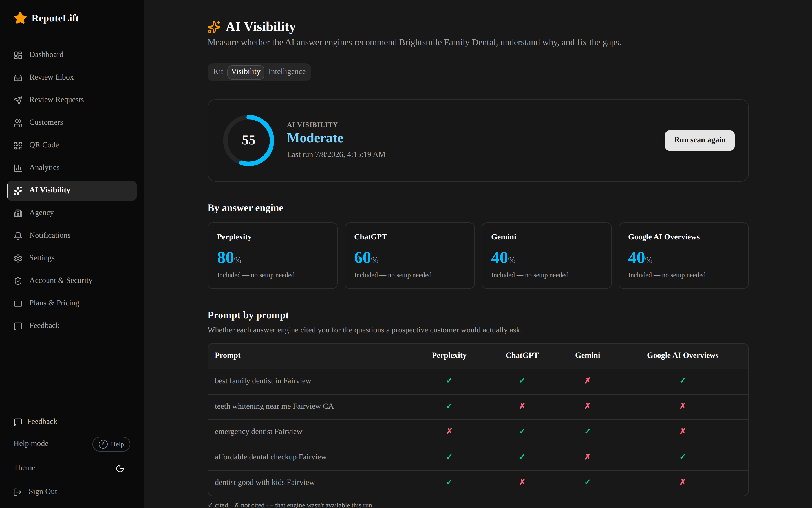Click the Review Inbox tray icon
The height and width of the screenshot is (508, 812).
[18, 78]
